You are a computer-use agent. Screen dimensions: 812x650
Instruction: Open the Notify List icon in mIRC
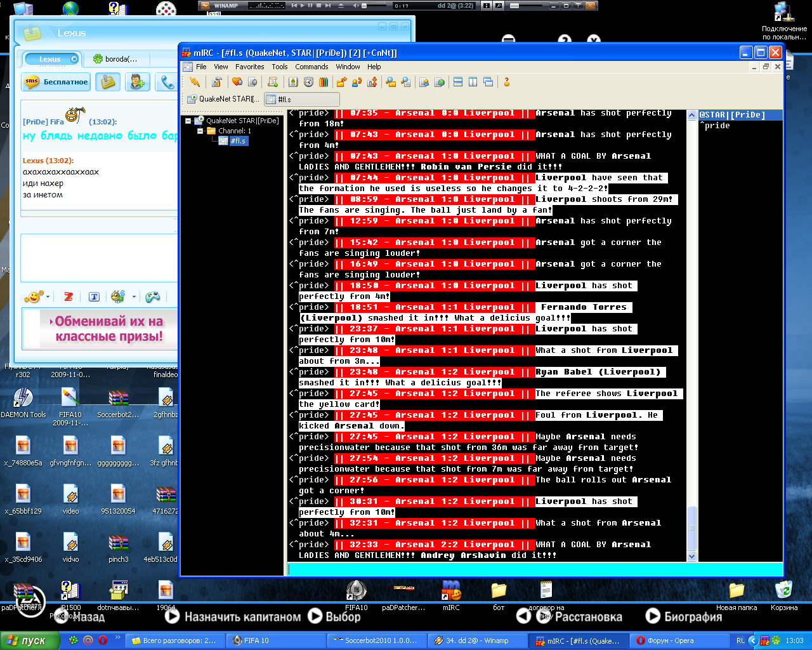tap(424, 82)
